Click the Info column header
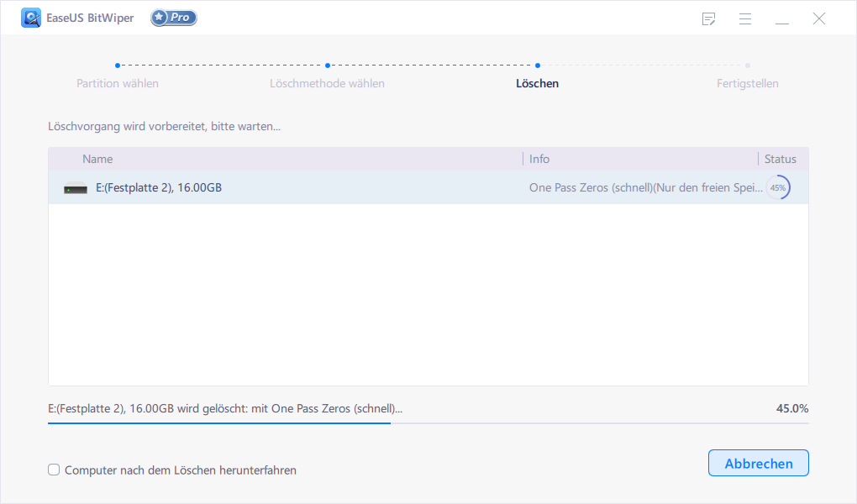 [x=539, y=159]
